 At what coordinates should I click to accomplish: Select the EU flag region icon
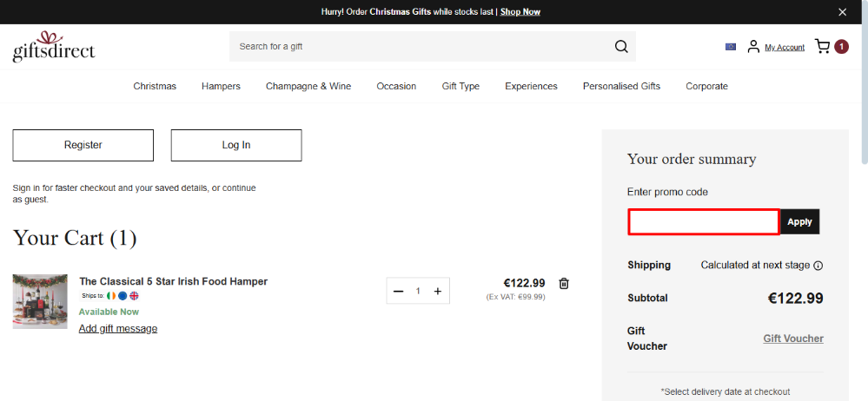[730, 47]
